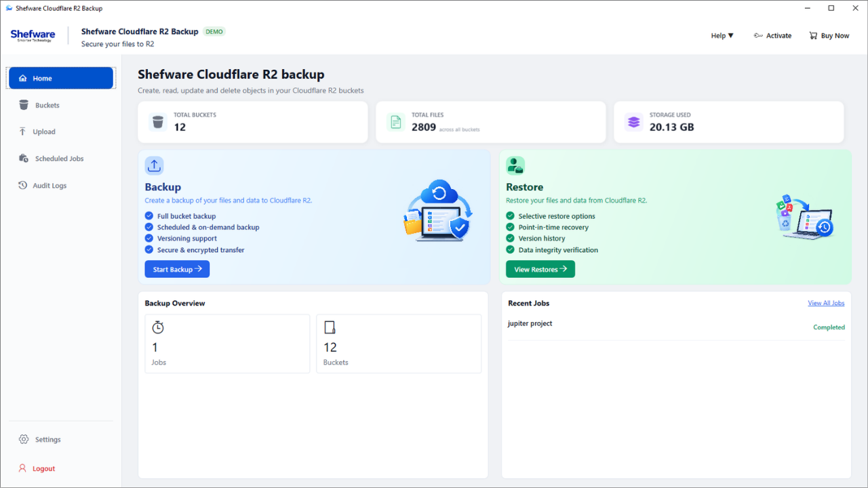The image size is (868, 488).
Task: Click the cart icon beside Buy Now
Action: point(813,36)
